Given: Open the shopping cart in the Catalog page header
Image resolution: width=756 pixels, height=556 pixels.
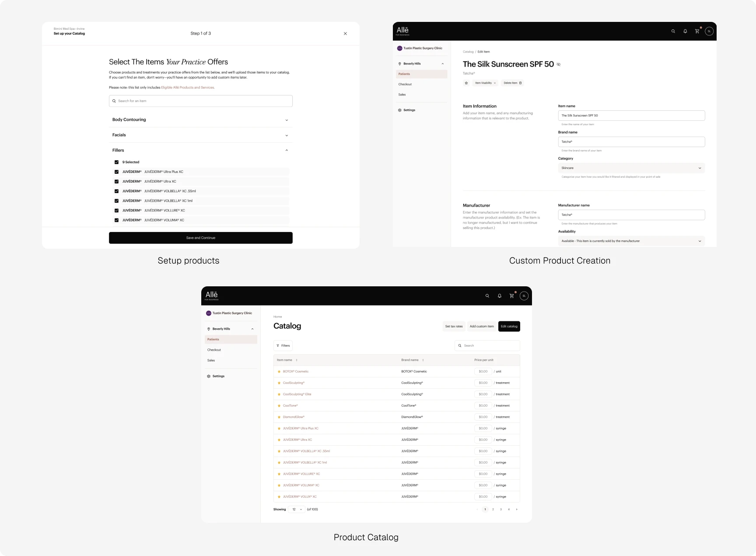Looking at the screenshot, I should pyautogui.click(x=511, y=296).
